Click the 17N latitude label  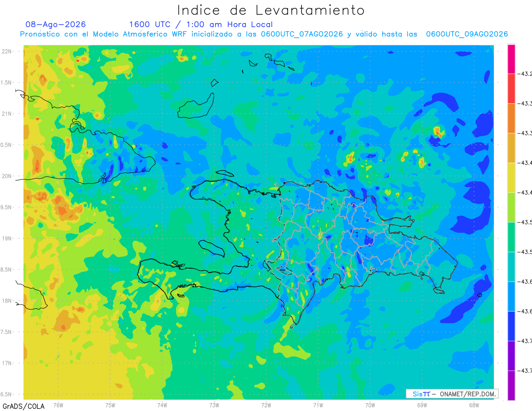click(7, 363)
